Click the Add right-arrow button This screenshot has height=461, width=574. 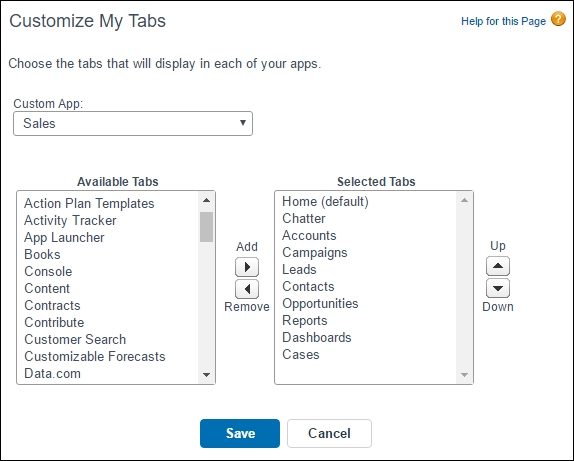tap(247, 267)
